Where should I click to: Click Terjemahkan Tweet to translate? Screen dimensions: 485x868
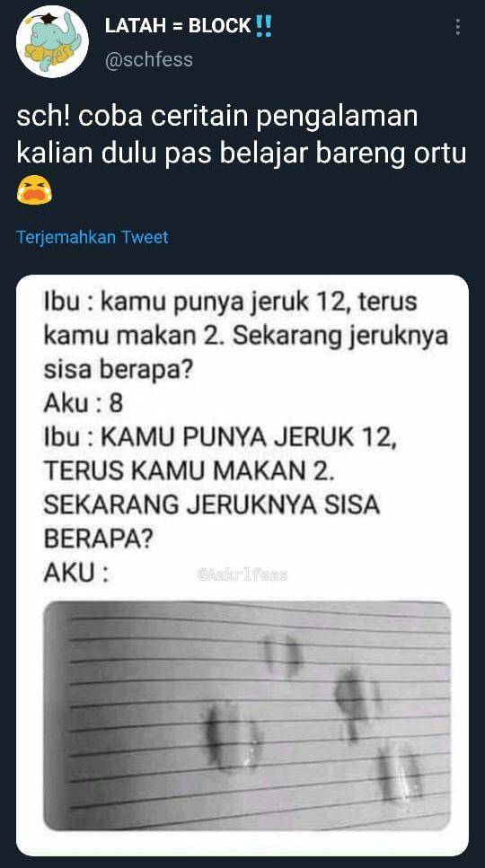tap(93, 237)
